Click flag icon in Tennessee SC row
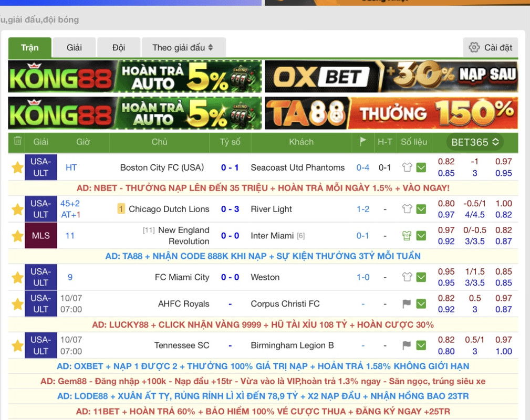Screen dimensions: 530x420 pos(407,345)
